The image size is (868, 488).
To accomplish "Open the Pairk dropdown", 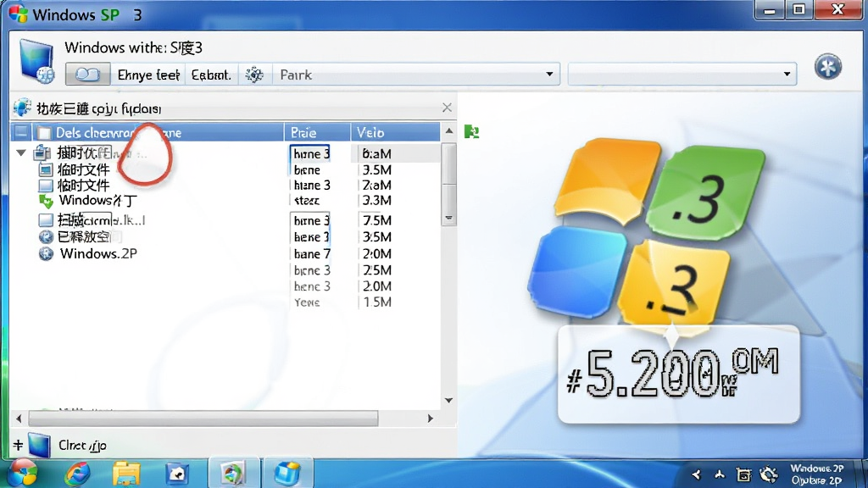I will [x=549, y=75].
